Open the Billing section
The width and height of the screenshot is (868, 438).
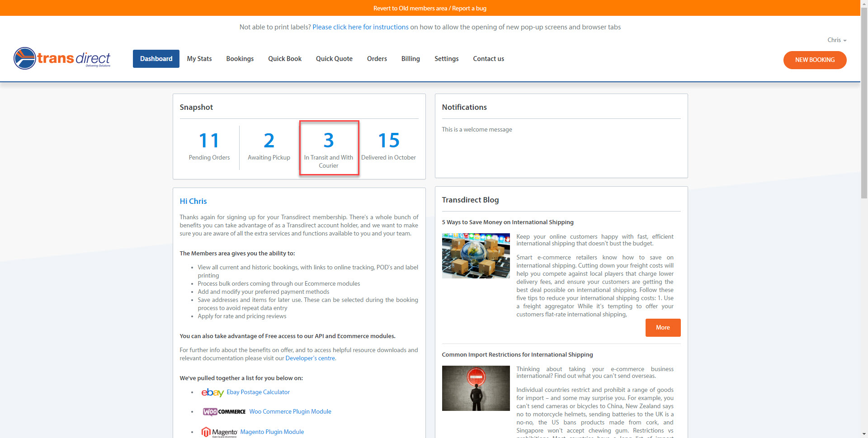click(410, 58)
